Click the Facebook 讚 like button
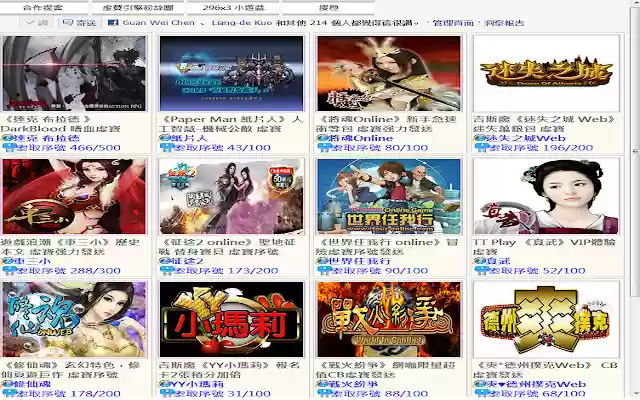The image size is (640, 400). pyautogui.click(x=37, y=23)
